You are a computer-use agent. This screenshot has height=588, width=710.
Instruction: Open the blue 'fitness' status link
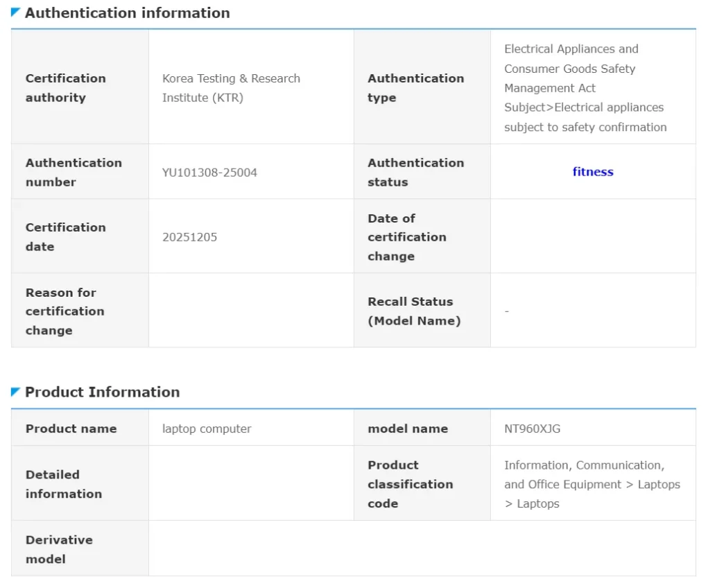593,172
